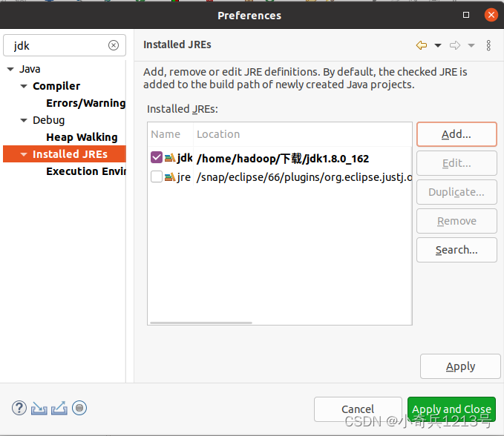Screen dimensions: 504x436
Task: Click the jre entry library icon
Action: (x=170, y=177)
